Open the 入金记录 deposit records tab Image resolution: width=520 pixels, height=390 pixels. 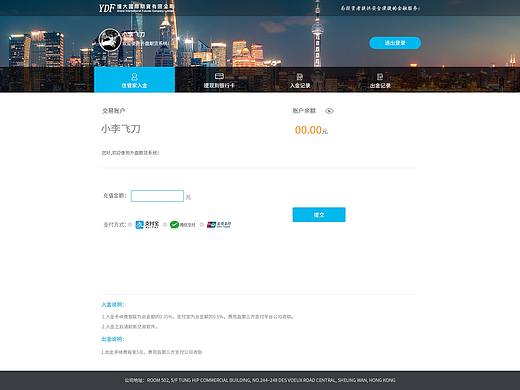tap(300, 80)
